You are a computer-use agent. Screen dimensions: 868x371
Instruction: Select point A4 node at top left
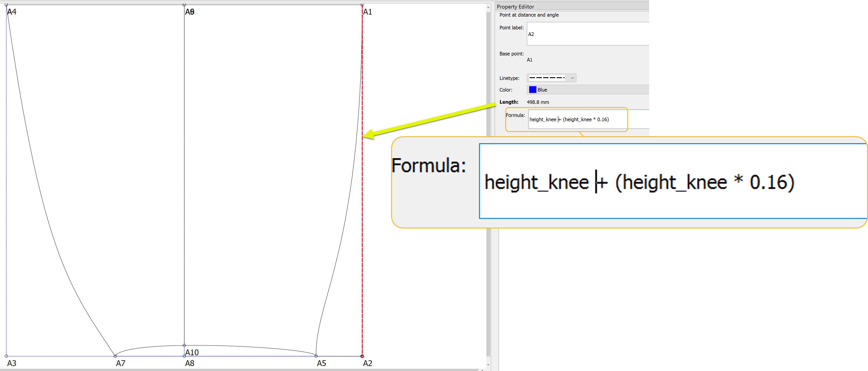(x=7, y=5)
